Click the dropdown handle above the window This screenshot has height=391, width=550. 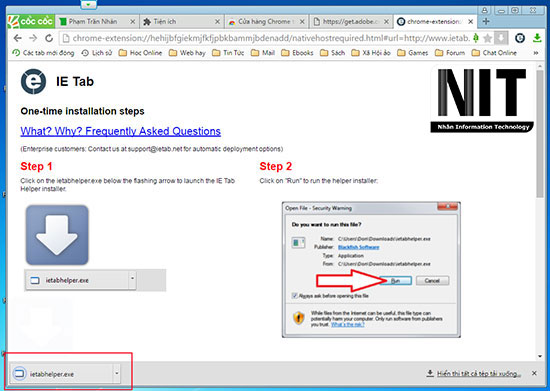(88, 5)
